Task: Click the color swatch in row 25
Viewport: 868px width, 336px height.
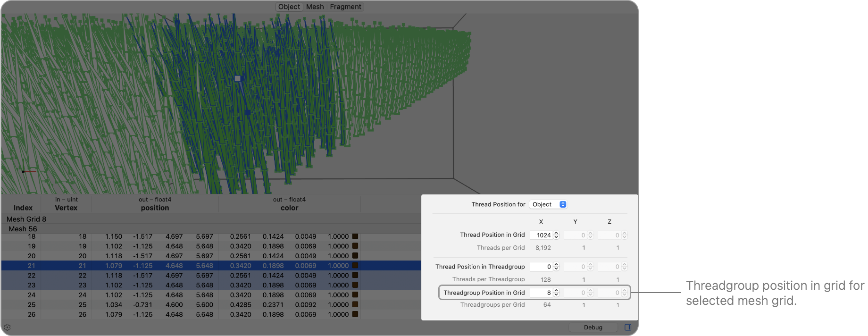Action: (355, 305)
